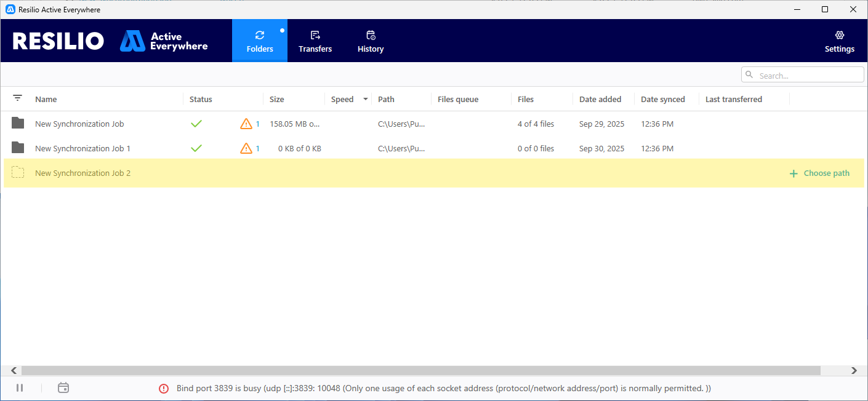868x401 pixels.
Task: Click the red error icon beside bind port message
Action: coord(164,389)
